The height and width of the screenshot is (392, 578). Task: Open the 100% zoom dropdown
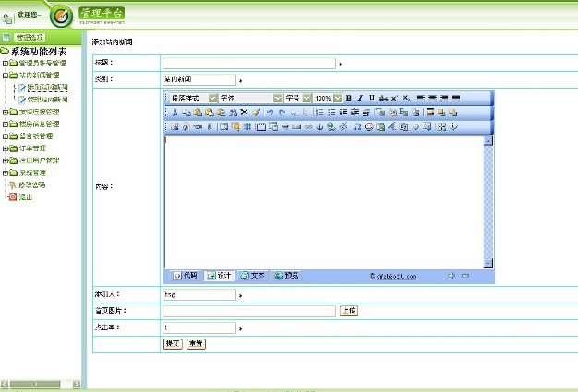[x=337, y=98]
